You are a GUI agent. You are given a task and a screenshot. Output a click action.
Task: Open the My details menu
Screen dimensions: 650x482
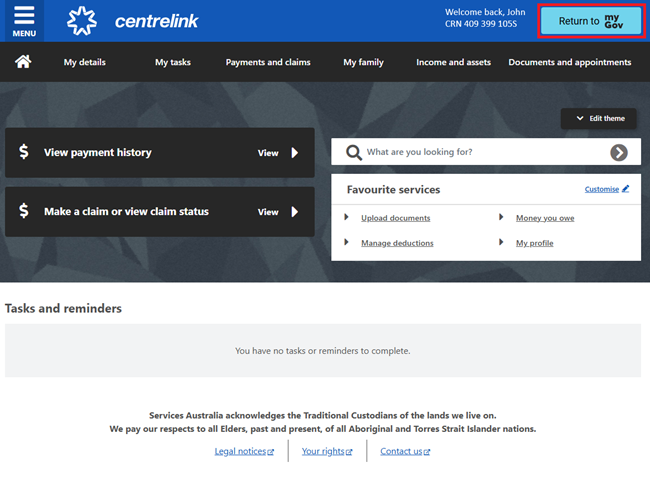[84, 62]
